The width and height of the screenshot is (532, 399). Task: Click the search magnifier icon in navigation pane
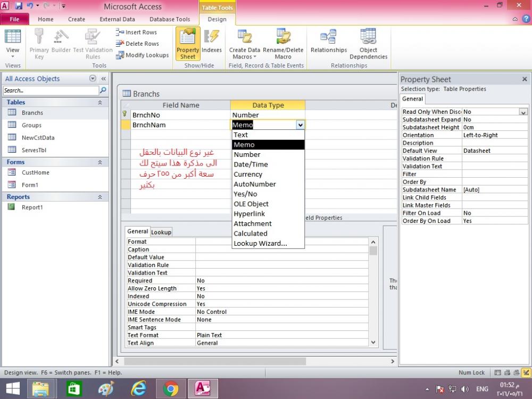pos(103,90)
